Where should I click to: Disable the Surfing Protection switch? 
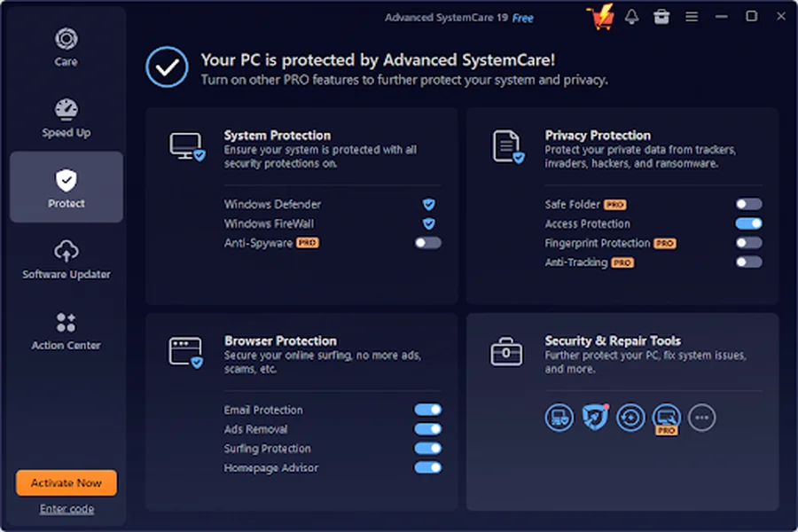tap(428, 449)
